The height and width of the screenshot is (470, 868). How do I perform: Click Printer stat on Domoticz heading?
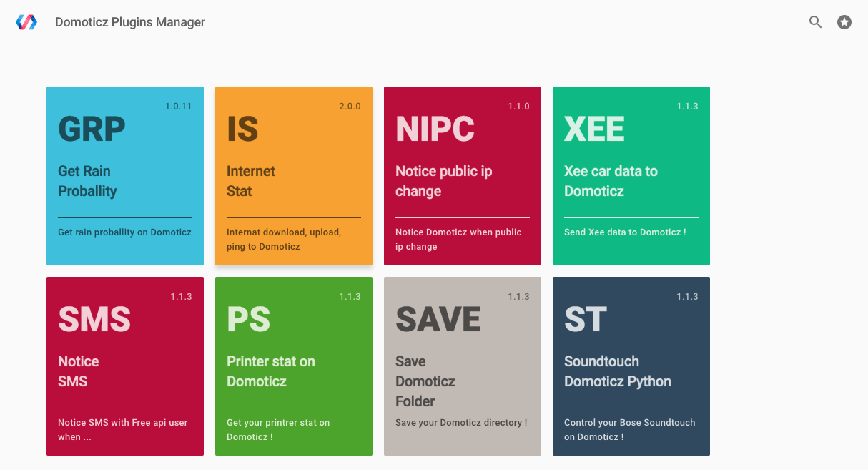point(271,371)
